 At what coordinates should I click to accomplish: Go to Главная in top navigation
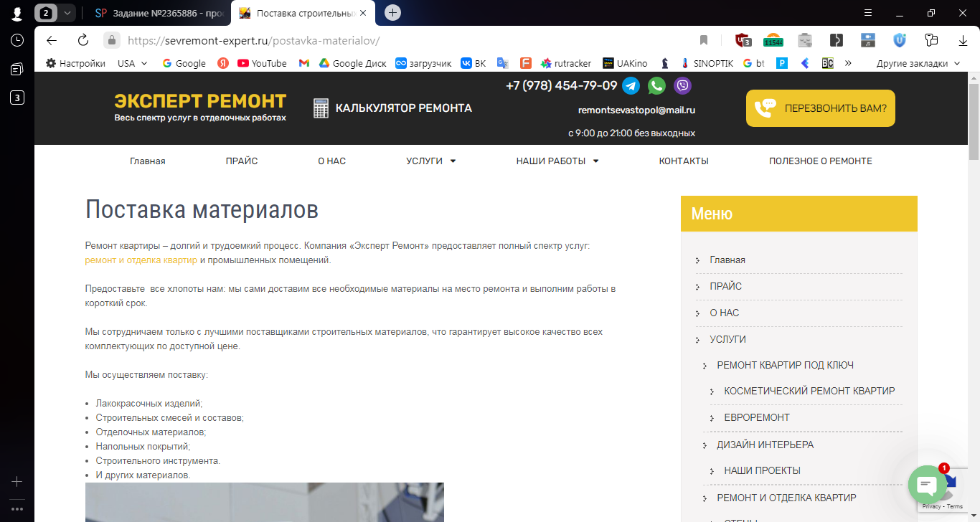[148, 161]
